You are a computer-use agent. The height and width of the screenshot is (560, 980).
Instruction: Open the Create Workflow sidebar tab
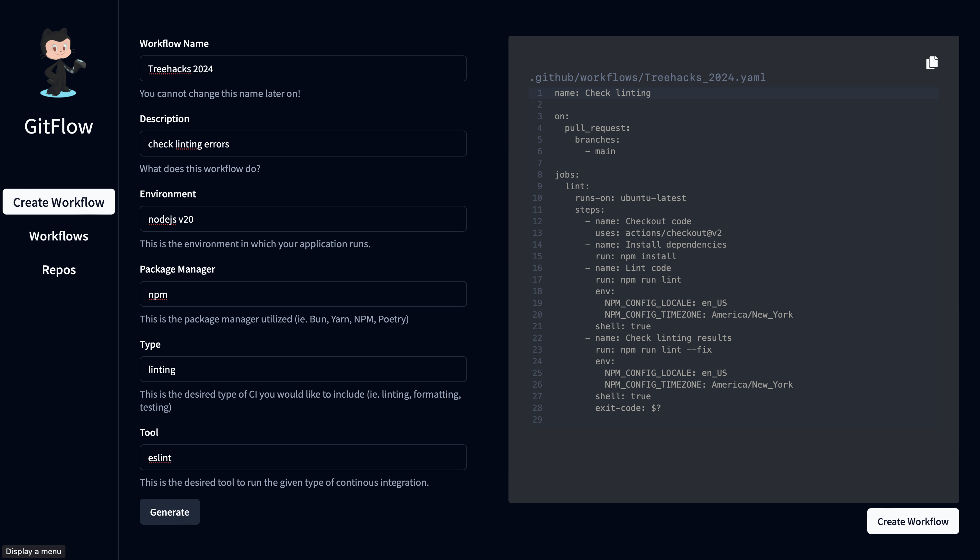pos(59,202)
